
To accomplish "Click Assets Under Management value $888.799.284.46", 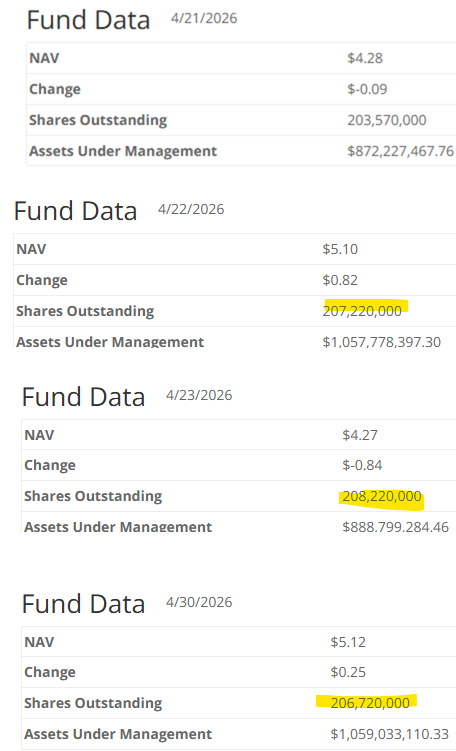I will coord(396,527).
